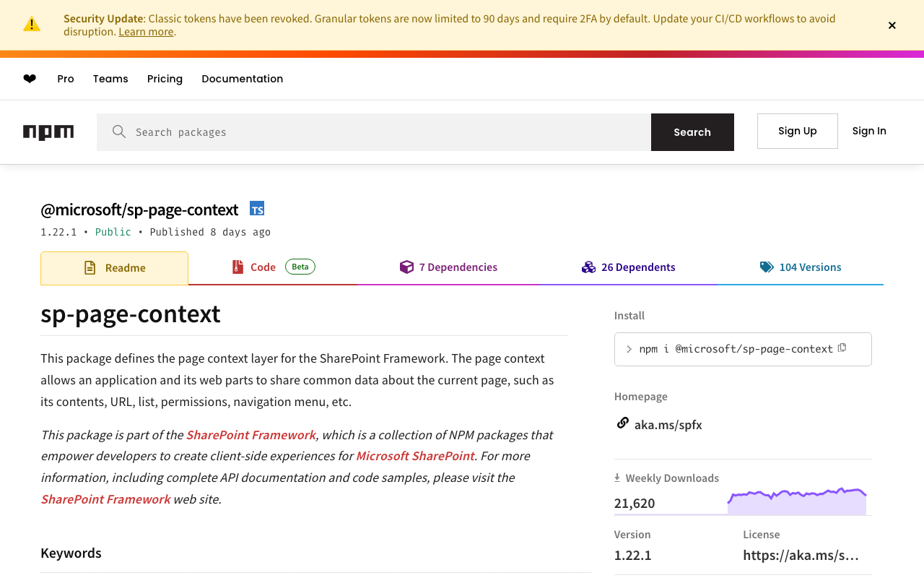Click the heart icon in top navigation
This screenshot has width=924, height=578.
click(30, 79)
